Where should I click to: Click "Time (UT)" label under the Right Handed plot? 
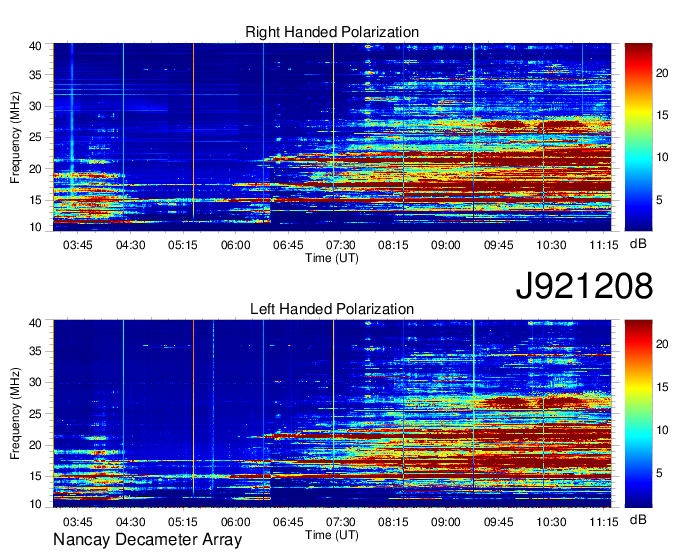coord(332,258)
